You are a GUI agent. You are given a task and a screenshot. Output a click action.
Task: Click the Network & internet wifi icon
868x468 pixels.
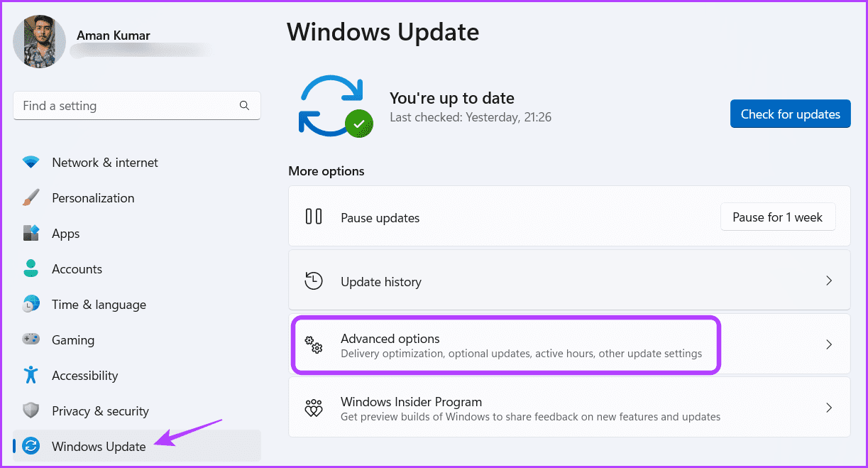31,163
